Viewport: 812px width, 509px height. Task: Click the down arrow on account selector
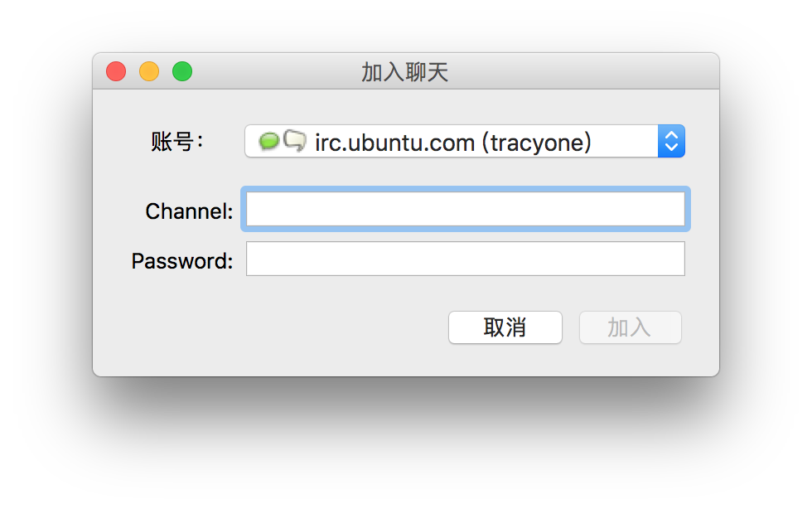tap(671, 148)
